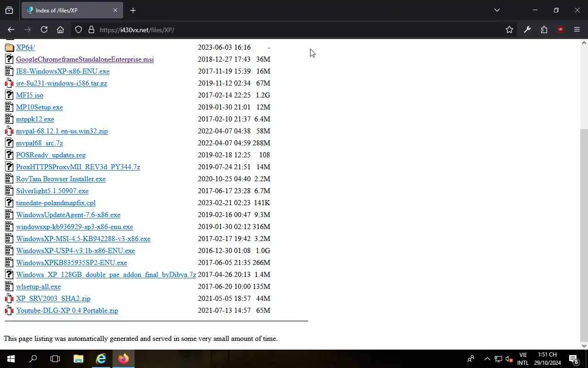Viewport: 588px width, 368px height.
Task: Open the Firefox View icon in the tab bar
Action: [9, 10]
